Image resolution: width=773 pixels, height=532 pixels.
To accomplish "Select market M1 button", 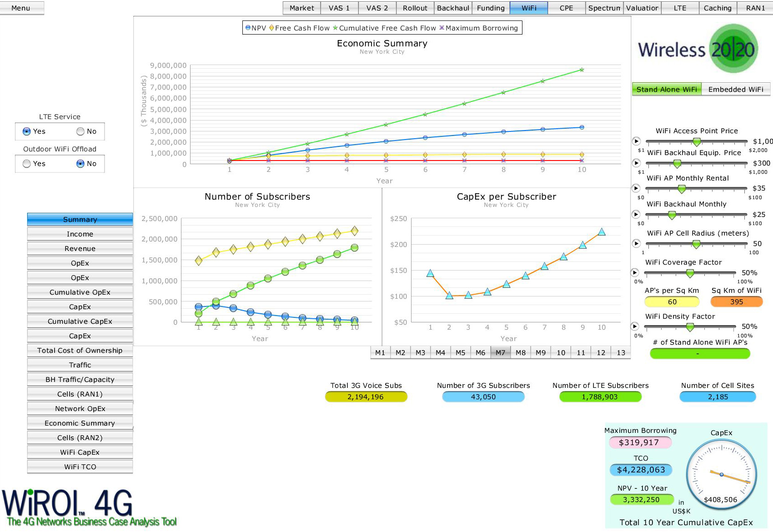I will [380, 352].
